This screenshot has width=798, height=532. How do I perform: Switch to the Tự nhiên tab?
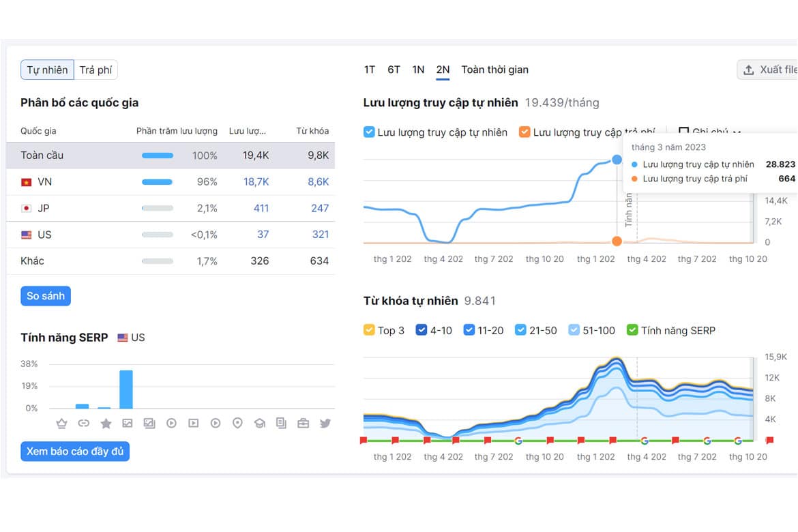click(x=47, y=70)
